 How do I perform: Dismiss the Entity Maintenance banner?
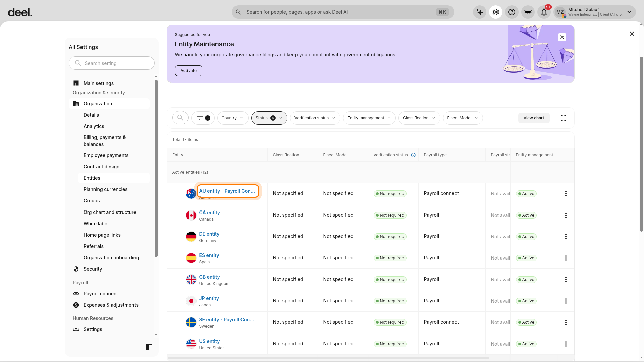tap(562, 37)
